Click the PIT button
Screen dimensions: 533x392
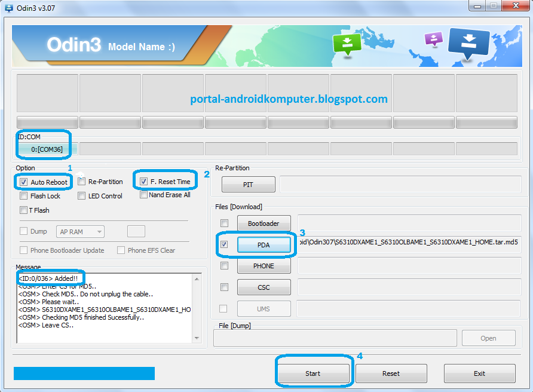[249, 185]
